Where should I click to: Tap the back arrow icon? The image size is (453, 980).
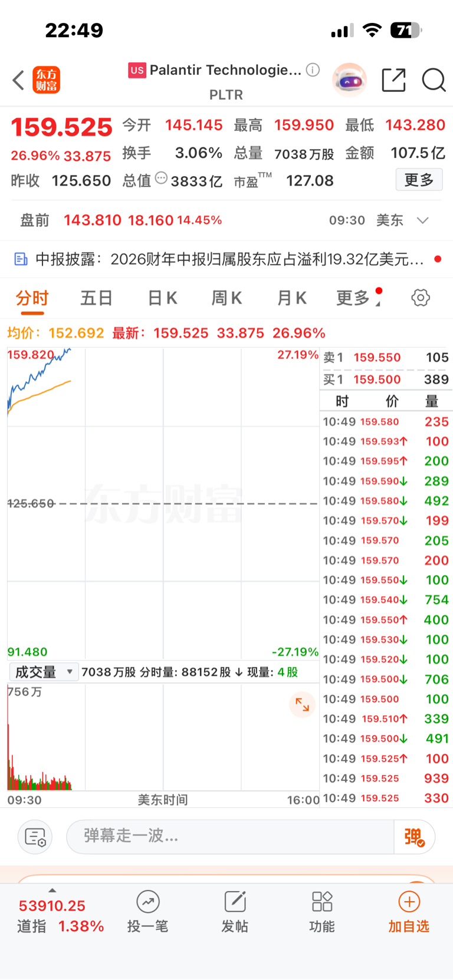18,80
